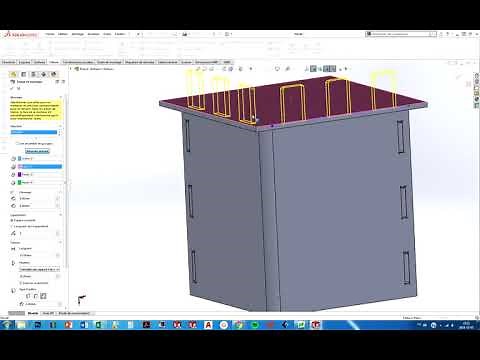Click the tab length icon in the Tenons section
Image resolution: width=480 pixels, height=360 pixels.
[13, 249]
